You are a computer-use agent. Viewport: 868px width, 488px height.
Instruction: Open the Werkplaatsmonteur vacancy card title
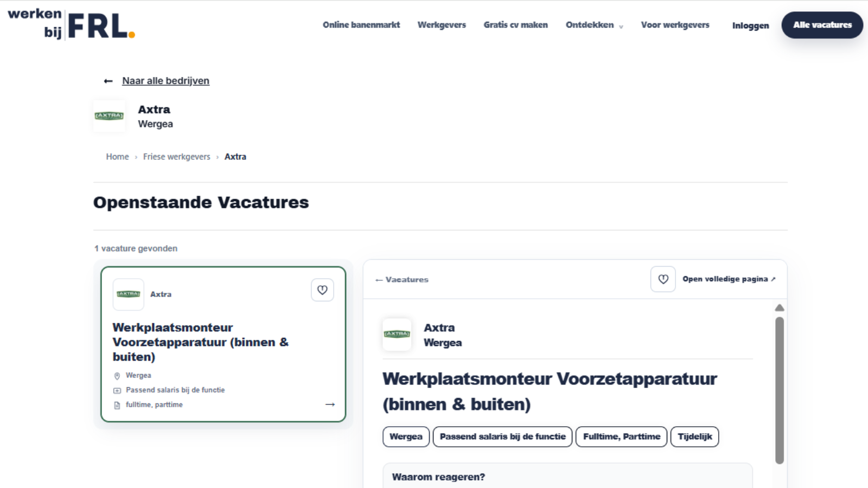pyautogui.click(x=201, y=342)
